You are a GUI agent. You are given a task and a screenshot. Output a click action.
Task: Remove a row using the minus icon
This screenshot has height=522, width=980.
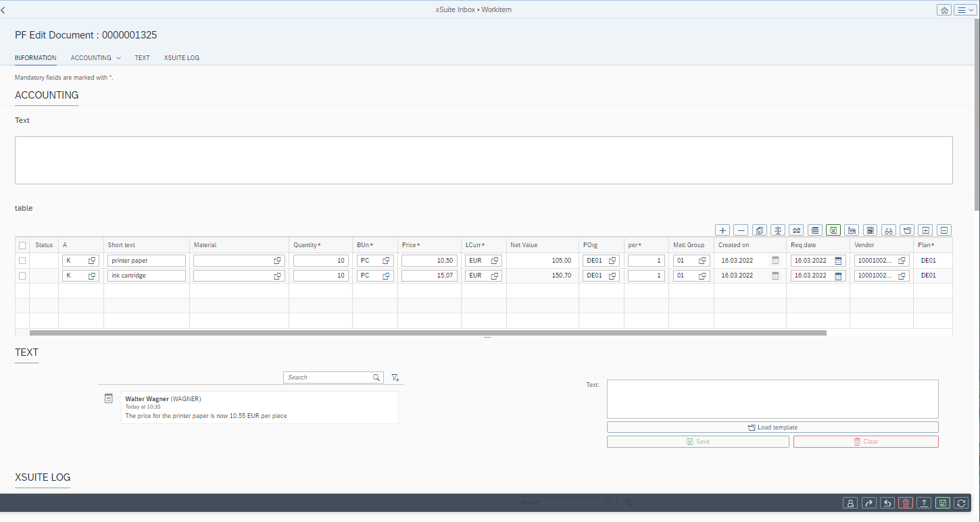[741, 230]
